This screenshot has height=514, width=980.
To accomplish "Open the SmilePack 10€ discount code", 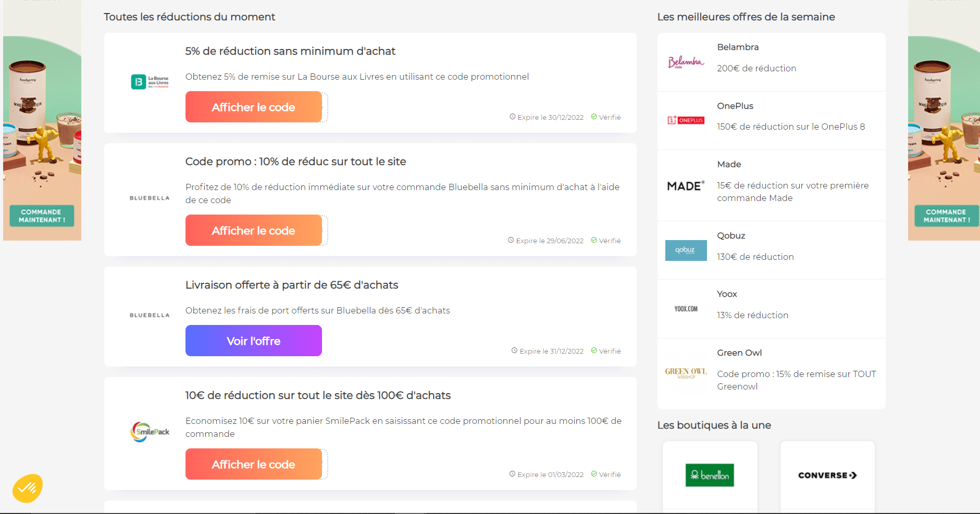I will coord(254,464).
